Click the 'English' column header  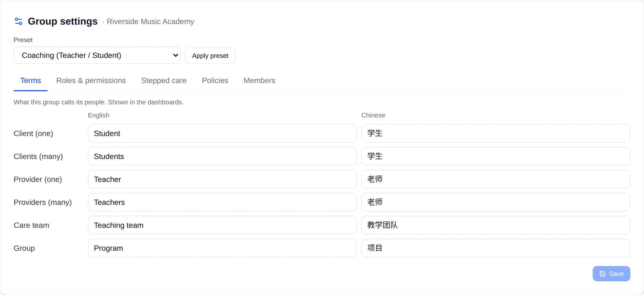99,115
